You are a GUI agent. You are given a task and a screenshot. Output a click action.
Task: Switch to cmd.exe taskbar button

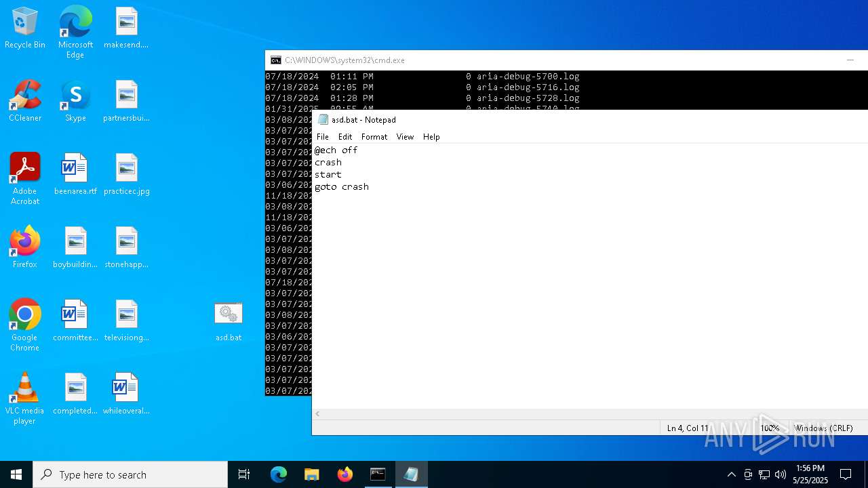pos(378,474)
